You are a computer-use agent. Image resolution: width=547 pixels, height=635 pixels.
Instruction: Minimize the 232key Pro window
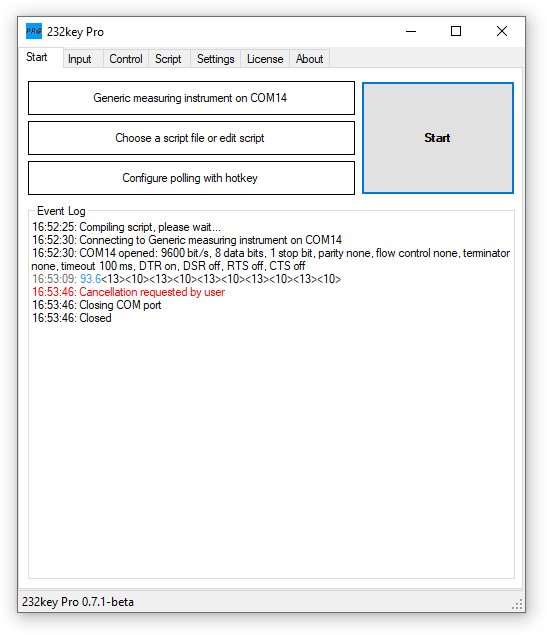coord(411,31)
